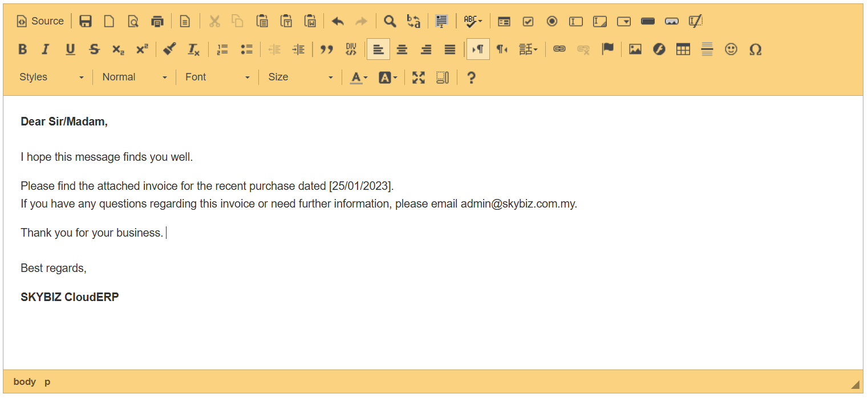Expand the Normal paragraph format dropdown

pyautogui.click(x=135, y=77)
